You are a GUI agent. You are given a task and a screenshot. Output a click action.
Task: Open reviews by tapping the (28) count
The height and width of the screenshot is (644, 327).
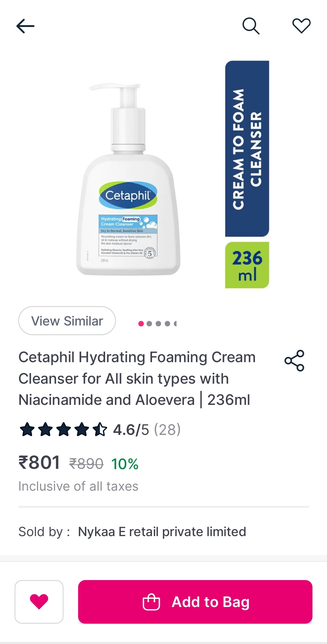167,429
